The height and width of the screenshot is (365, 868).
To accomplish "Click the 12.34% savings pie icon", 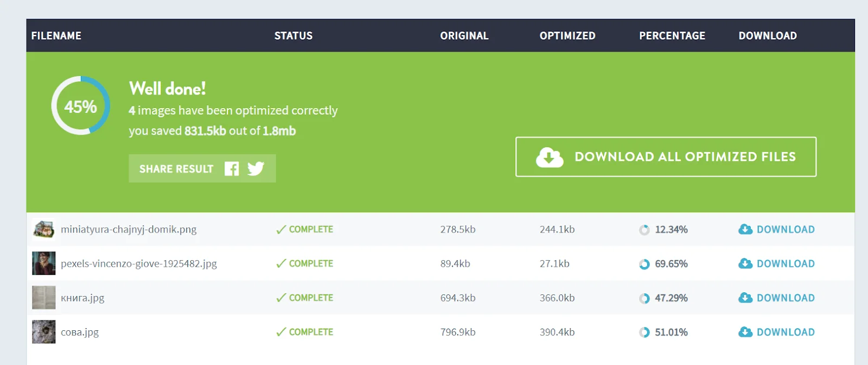I will tap(644, 230).
